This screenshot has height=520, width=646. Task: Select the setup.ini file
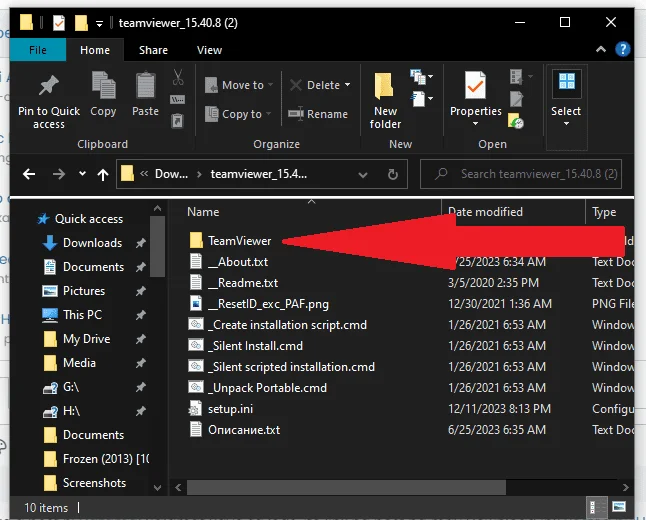[x=221, y=409]
